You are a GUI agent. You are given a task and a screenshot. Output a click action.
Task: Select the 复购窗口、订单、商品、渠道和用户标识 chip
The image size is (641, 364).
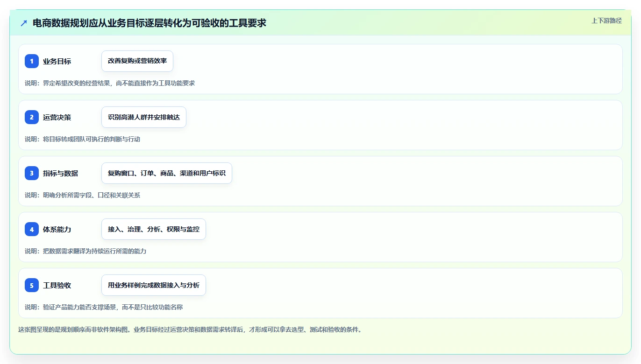tap(167, 173)
